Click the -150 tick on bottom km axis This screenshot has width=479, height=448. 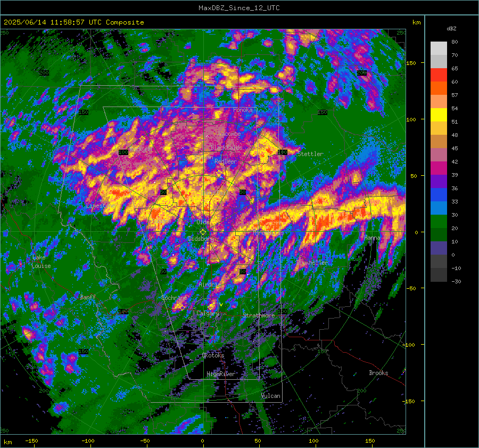(31, 441)
